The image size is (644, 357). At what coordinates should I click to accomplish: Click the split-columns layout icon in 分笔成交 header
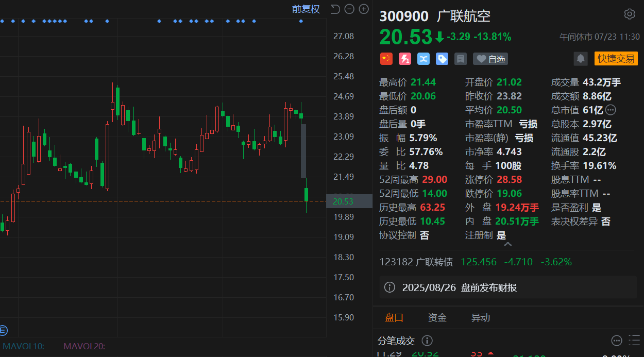pyautogui.click(x=633, y=341)
